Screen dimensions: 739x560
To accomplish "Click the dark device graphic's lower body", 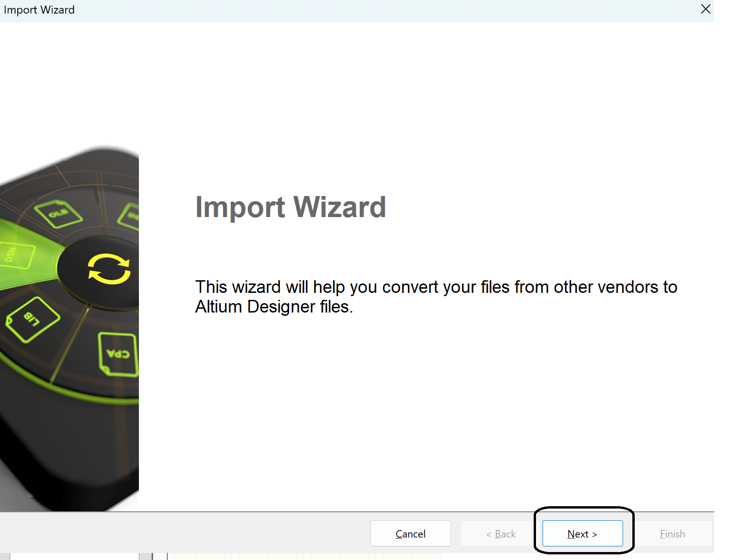I will click(70, 454).
